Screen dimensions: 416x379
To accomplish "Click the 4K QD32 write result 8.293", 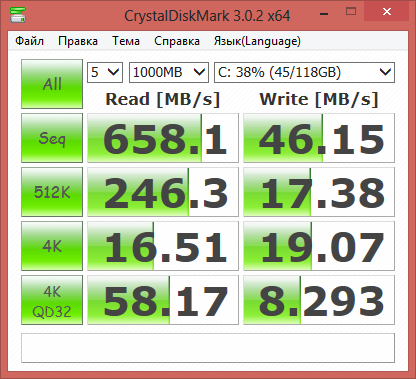I will click(319, 300).
